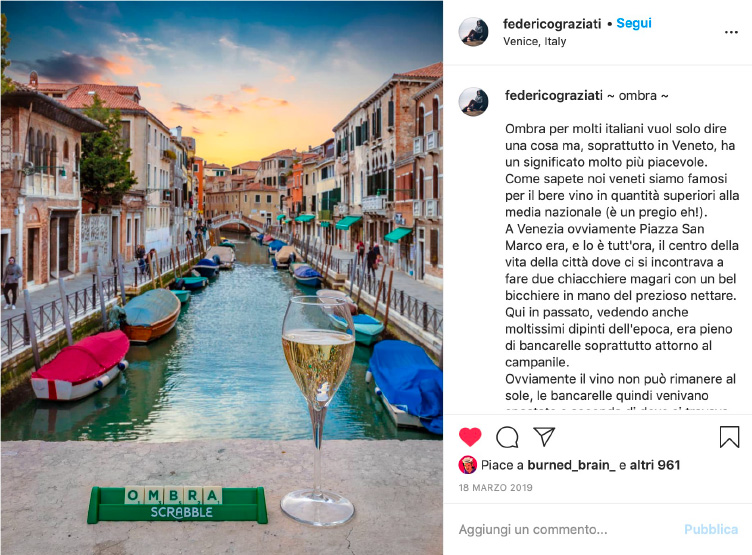Focus the Aggiungi un commento field
This screenshot has height=555, width=752.
pyautogui.click(x=566, y=530)
